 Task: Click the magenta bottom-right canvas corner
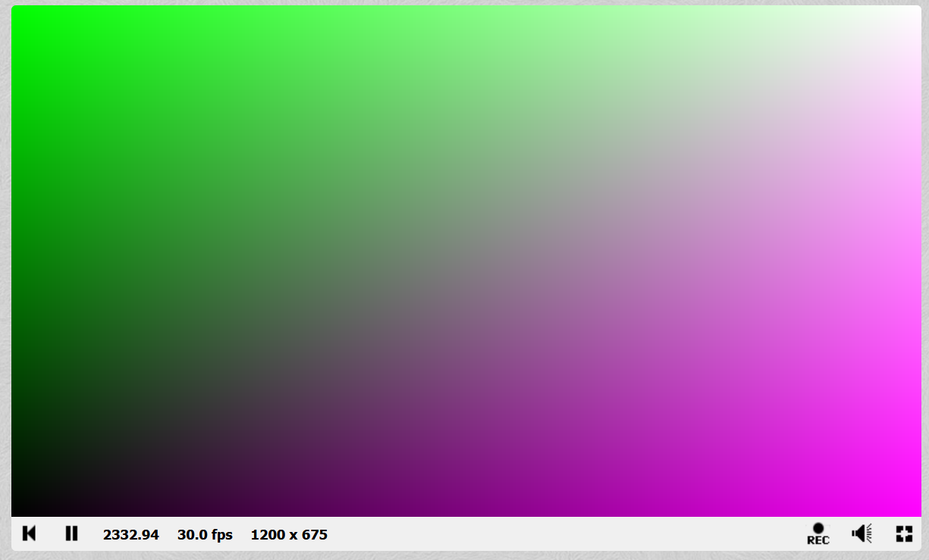point(911,507)
